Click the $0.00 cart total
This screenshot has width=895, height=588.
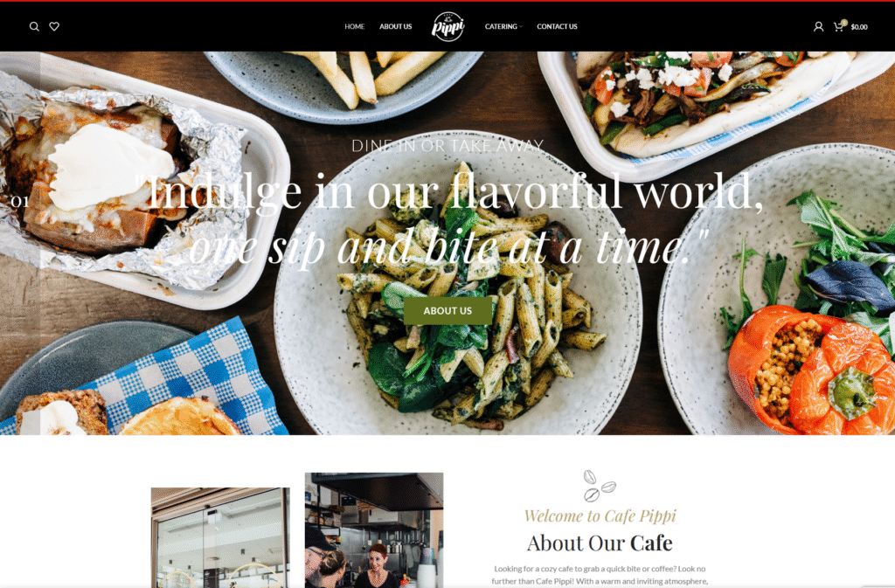click(859, 27)
